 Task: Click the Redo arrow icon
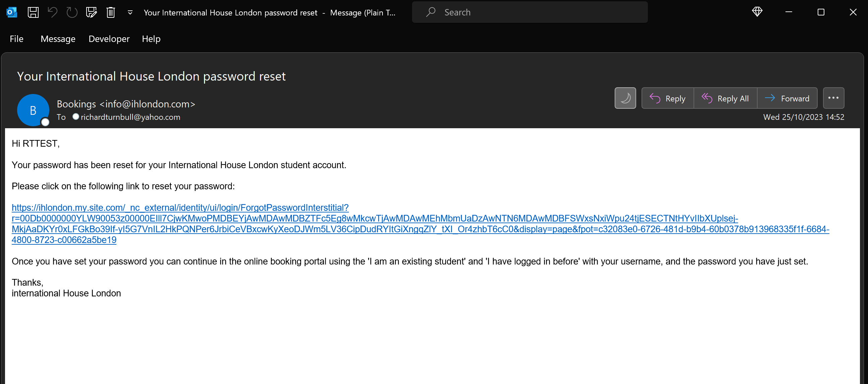tap(72, 12)
